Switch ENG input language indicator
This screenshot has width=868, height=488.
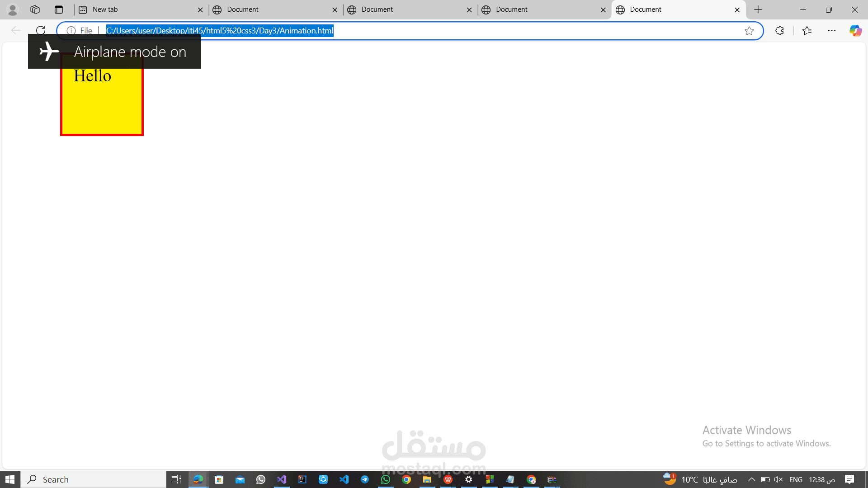pyautogui.click(x=796, y=479)
